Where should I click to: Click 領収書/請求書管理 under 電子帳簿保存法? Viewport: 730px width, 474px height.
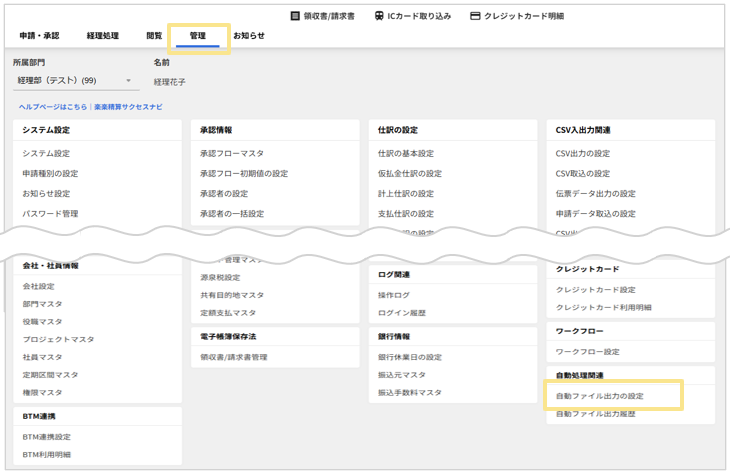point(234,357)
